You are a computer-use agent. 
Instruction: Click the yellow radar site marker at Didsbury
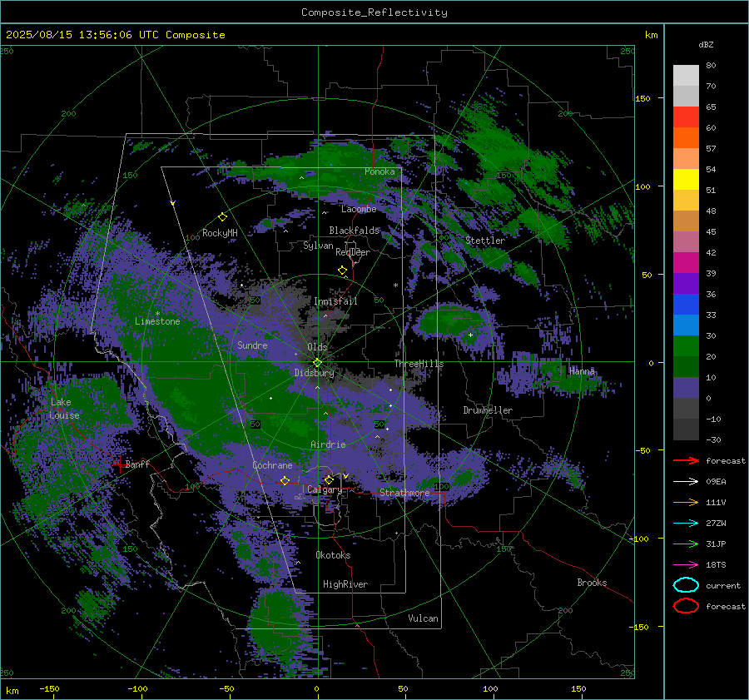(x=317, y=363)
